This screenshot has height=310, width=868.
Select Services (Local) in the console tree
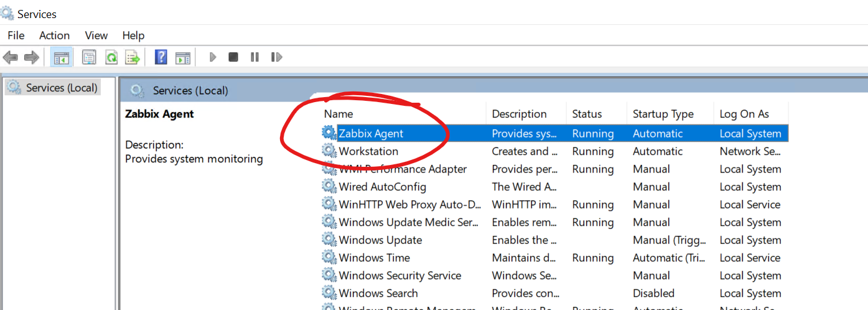point(62,88)
